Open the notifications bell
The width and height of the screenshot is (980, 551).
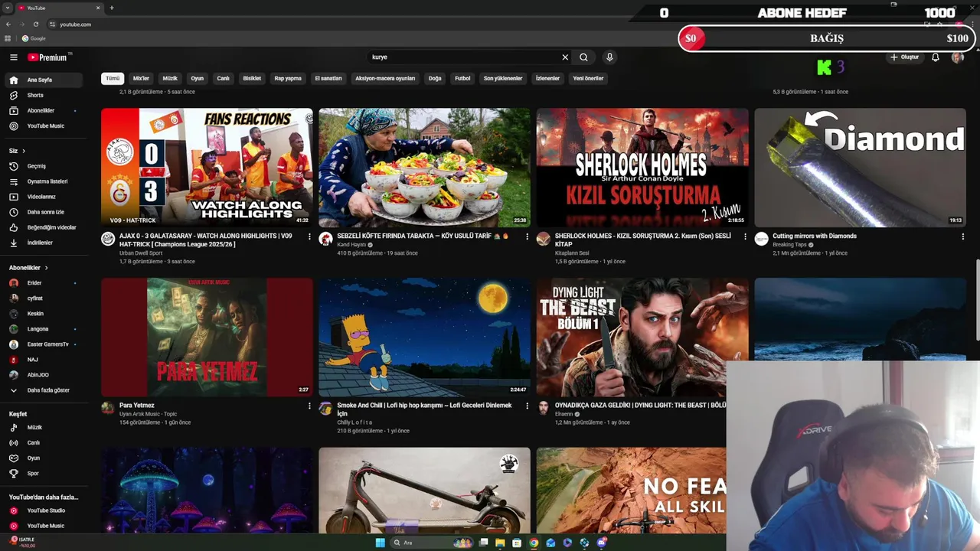click(935, 57)
